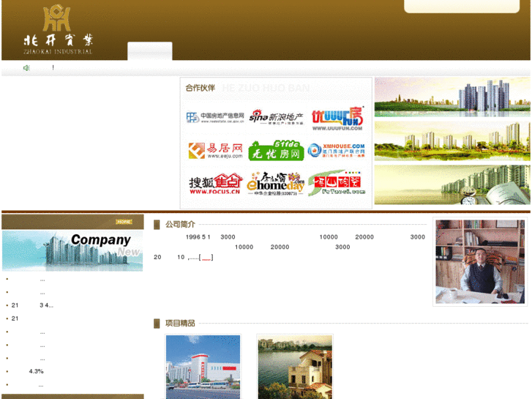Click the red more link in brackets

pos(206,258)
